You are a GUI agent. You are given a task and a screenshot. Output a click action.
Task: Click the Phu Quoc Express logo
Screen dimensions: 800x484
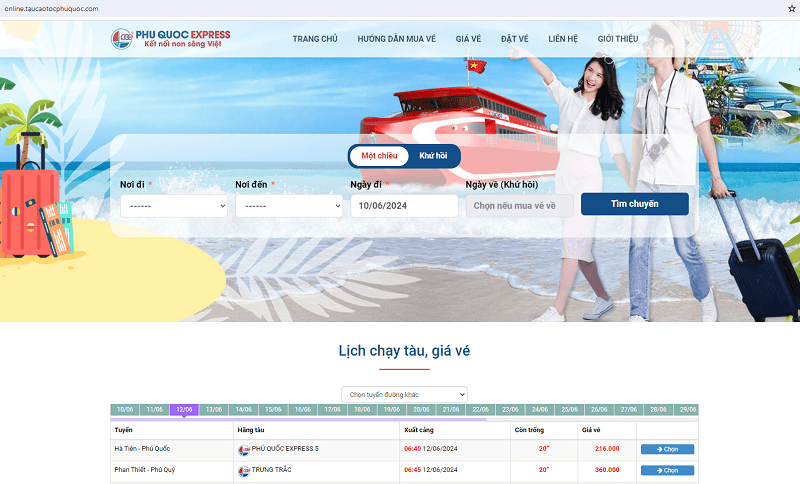[x=170, y=39]
